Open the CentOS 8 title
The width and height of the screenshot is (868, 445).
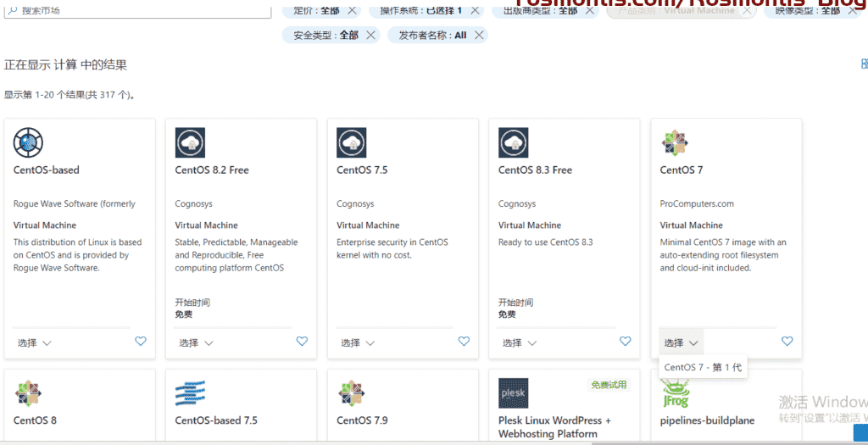[x=35, y=420]
